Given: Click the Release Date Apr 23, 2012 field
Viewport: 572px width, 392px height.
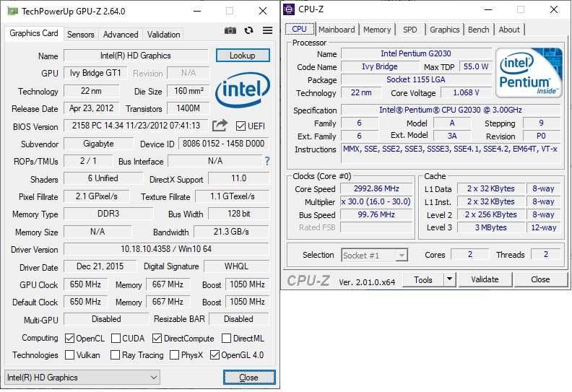Looking at the screenshot, I should click(x=91, y=108).
